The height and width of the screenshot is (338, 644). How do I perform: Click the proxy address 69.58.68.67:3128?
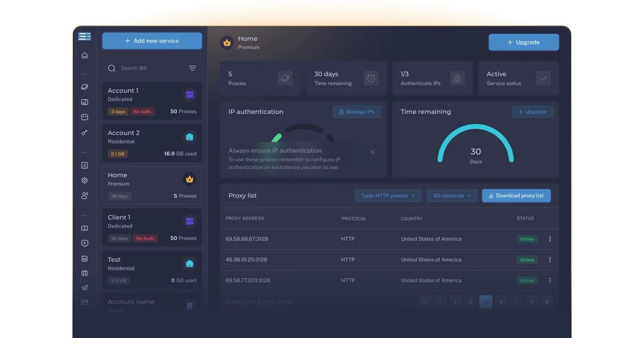click(247, 239)
